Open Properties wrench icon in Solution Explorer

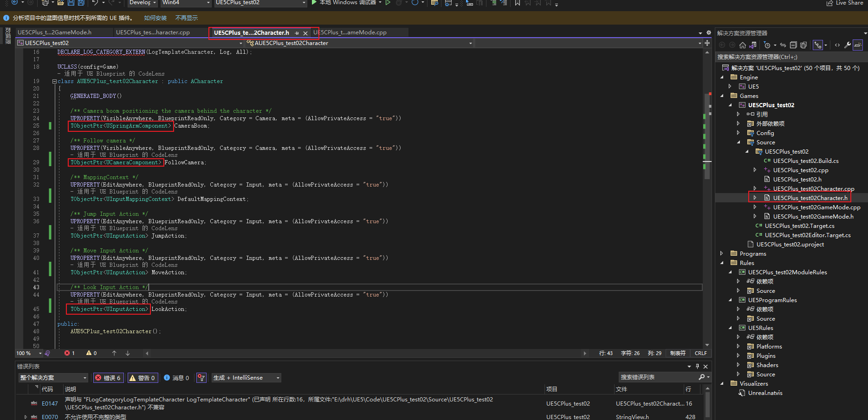[847, 45]
